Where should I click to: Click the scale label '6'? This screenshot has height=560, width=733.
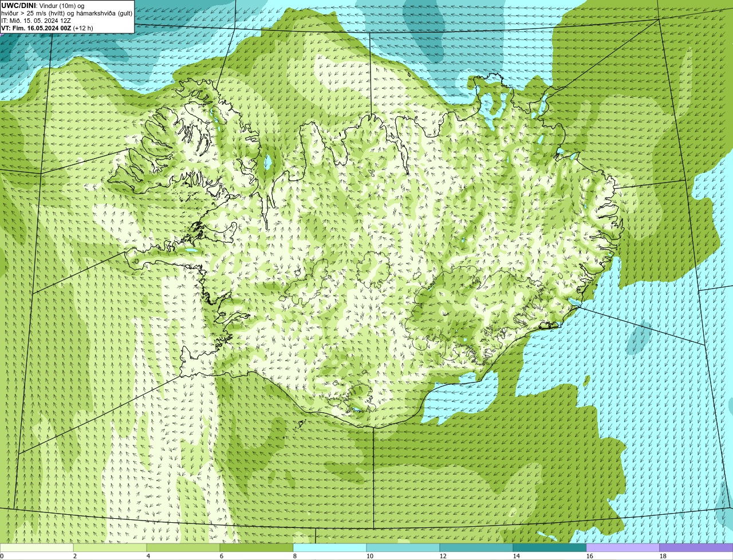pos(222,556)
